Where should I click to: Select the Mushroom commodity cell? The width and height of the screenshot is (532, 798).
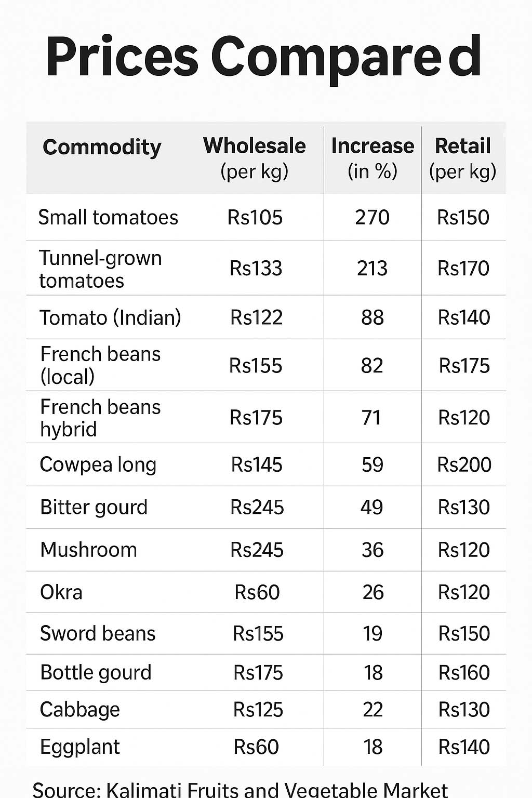[x=89, y=550]
